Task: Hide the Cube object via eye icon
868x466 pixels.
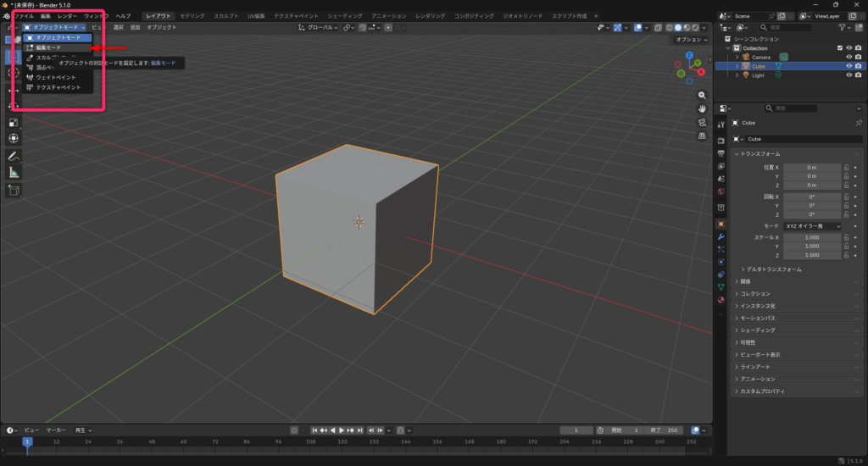Action: click(x=849, y=66)
